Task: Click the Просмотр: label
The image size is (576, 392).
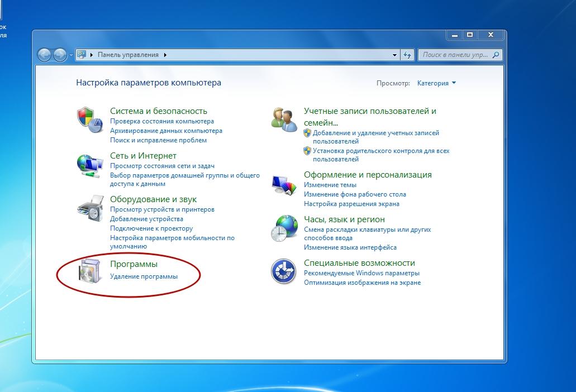Action: (x=393, y=83)
